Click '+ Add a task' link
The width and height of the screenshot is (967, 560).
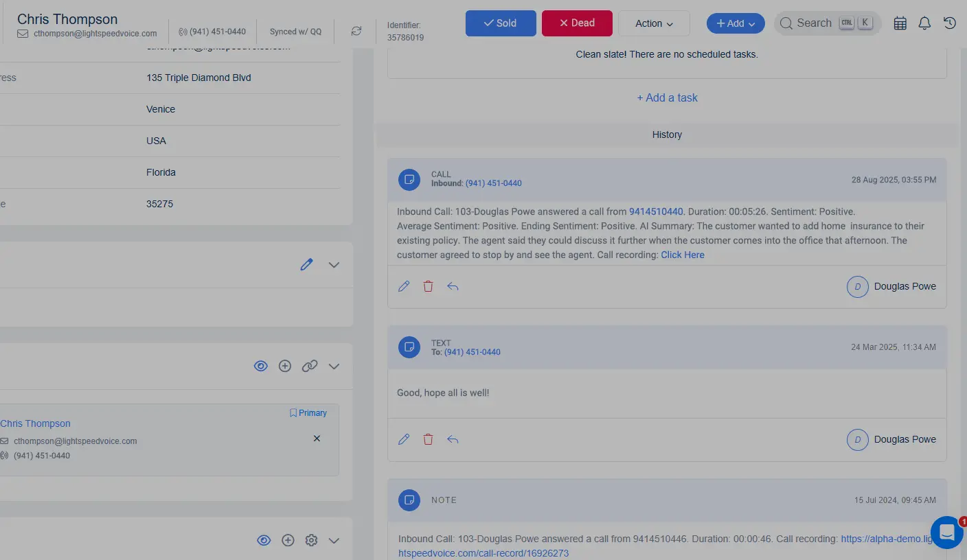pyautogui.click(x=667, y=97)
